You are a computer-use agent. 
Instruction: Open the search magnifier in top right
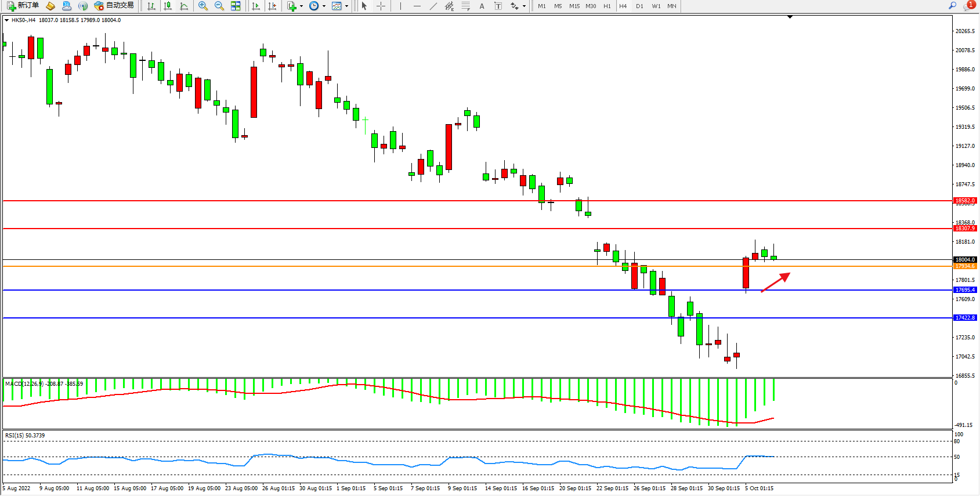952,6
